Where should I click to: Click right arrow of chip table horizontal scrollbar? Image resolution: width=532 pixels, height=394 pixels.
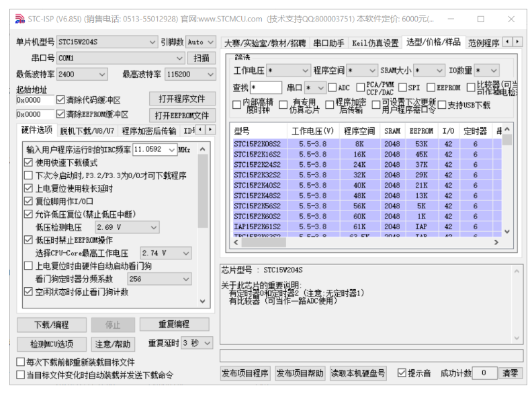coord(496,242)
